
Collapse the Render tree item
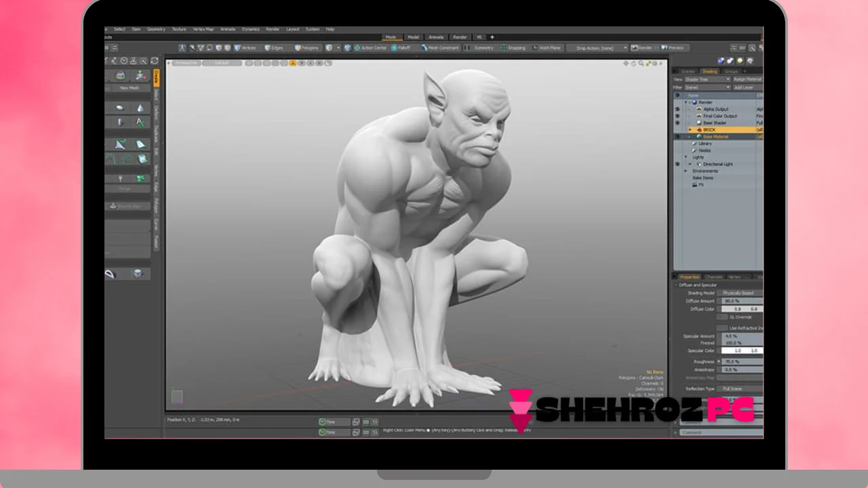click(x=686, y=102)
